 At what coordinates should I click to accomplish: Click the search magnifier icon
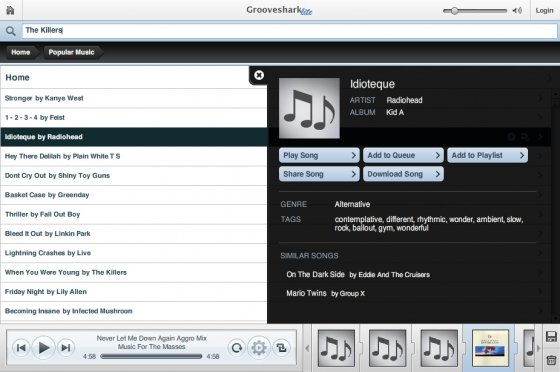pos(11,31)
